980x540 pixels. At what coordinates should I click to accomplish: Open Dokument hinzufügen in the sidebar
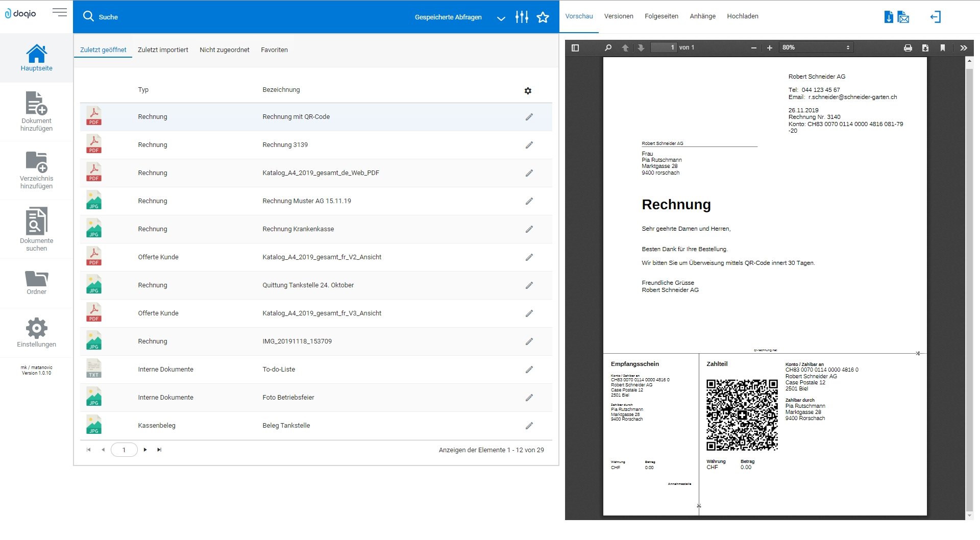36,111
